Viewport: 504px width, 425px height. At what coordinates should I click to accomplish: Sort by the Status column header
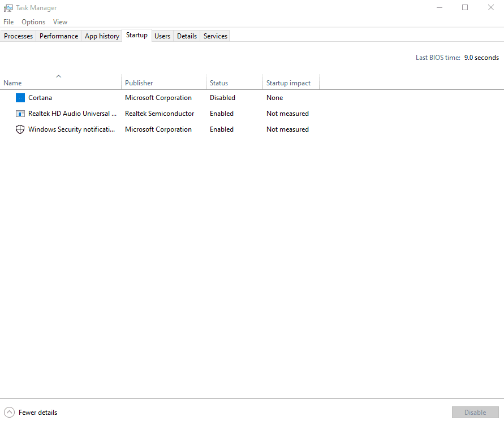pos(234,83)
